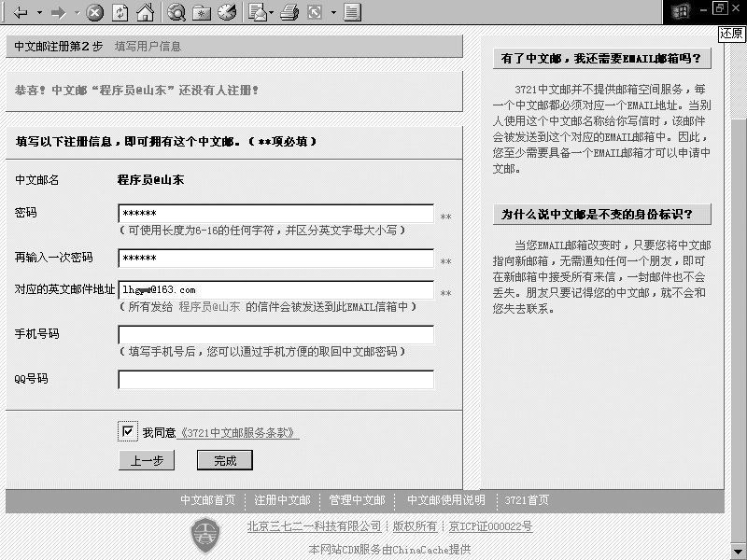Click the Forward arrow in toolbar
The image size is (747, 560).
(58, 12)
